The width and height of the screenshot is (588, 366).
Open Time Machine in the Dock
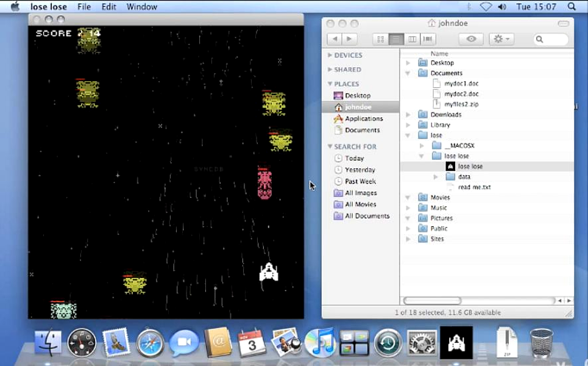click(x=388, y=342)
